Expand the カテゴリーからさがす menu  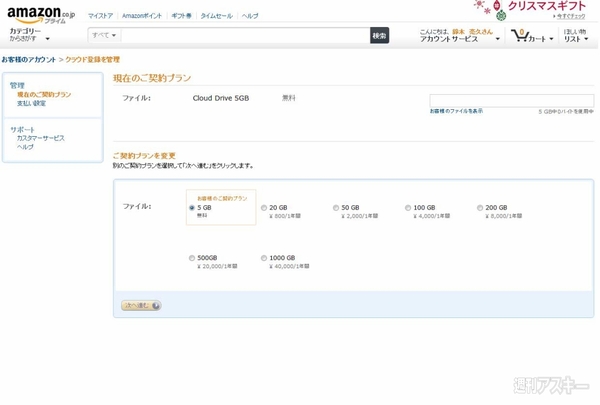(x=29, y=35)
